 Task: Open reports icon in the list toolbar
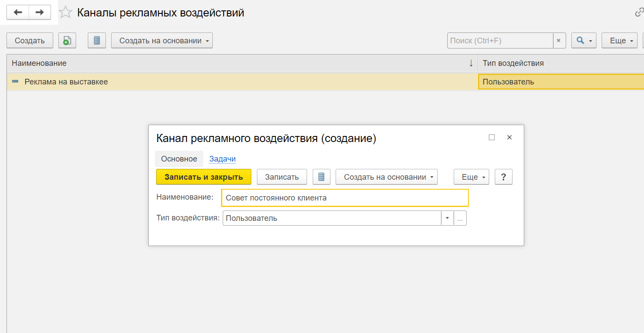coord(97,41)
